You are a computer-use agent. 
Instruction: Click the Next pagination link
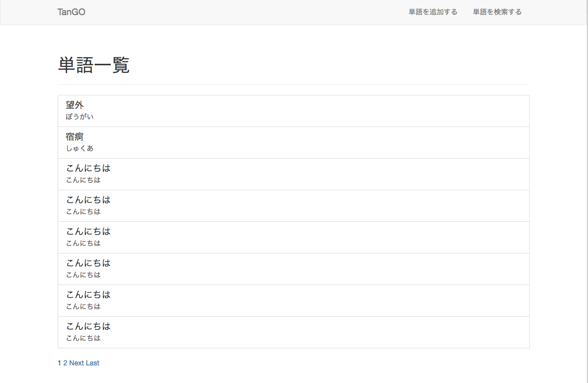click(78, 362)
